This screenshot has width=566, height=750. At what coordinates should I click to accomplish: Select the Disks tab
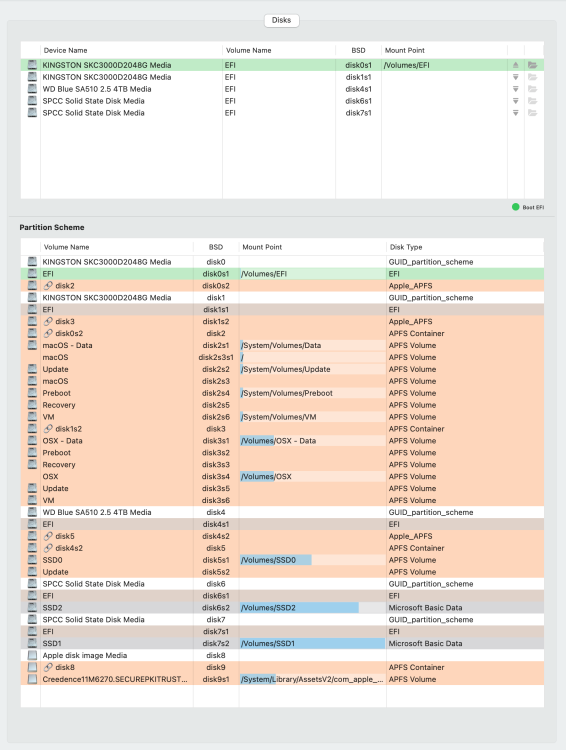point(281,20)
